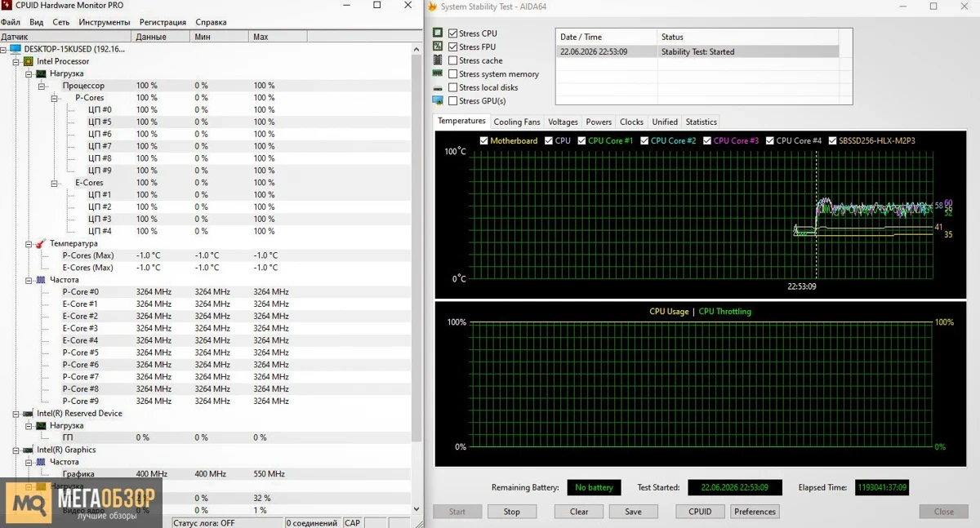Screen dimensions: 980x528
Task: Collapse the DESKTOP-15KUSED tree node
Action: point(4,49)
